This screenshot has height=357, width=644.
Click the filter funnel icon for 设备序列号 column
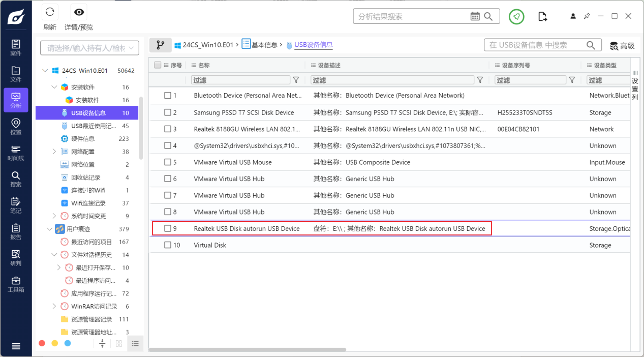click(x=572, y=80)
